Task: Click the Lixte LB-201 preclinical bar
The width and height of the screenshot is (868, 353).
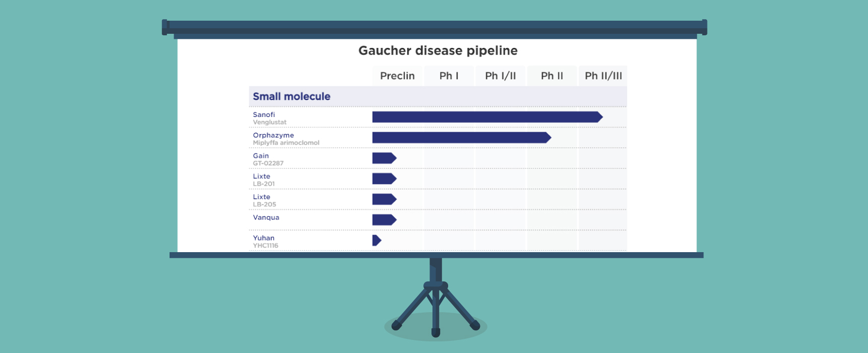Action: coord(385,179)
